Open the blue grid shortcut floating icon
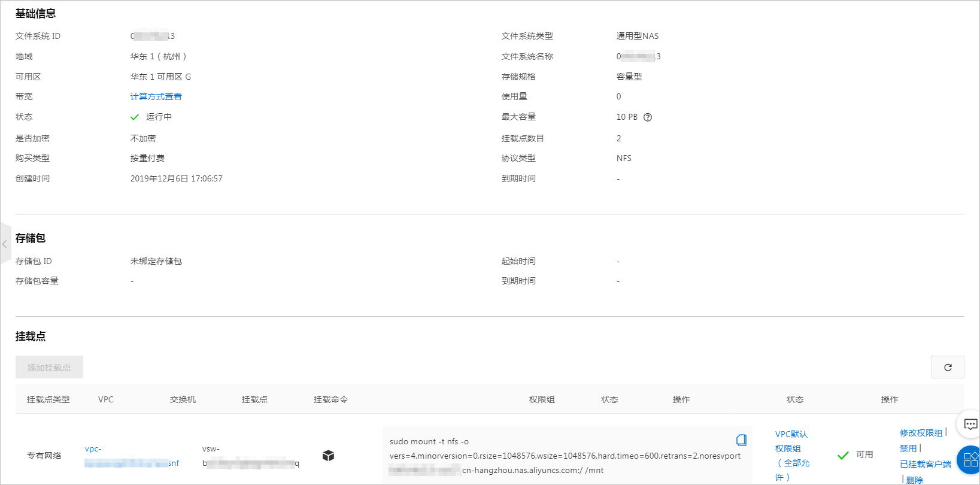The width and height of the screenshot is (980, 485). [970, 460]
